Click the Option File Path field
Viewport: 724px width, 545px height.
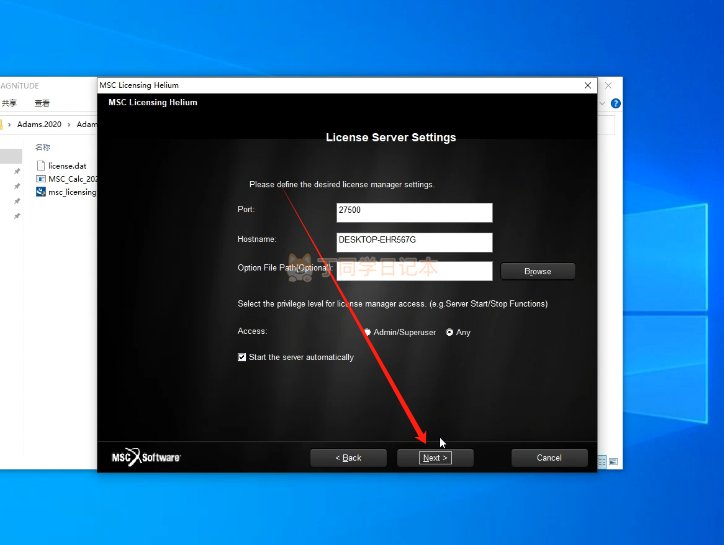pyautogui.click(x=414, y=271)
